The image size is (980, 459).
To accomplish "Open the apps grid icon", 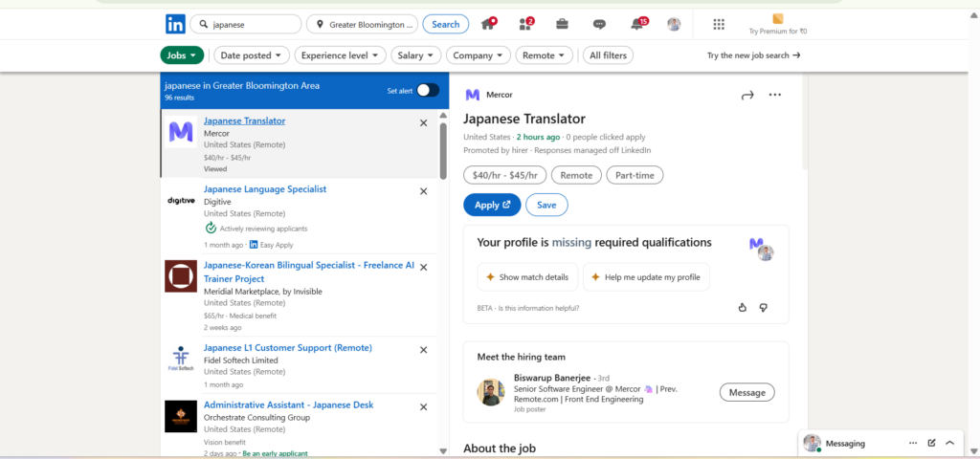I will (x=719, y=24).
